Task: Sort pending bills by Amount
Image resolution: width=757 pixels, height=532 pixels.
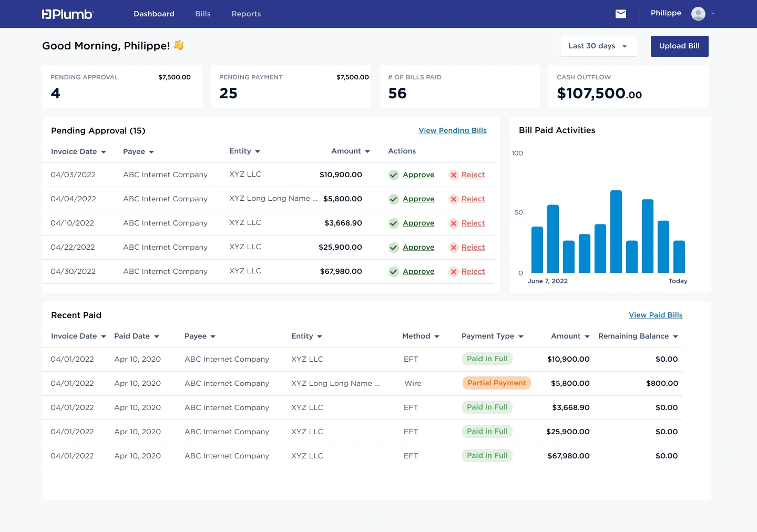Action: tap(351, 151)
